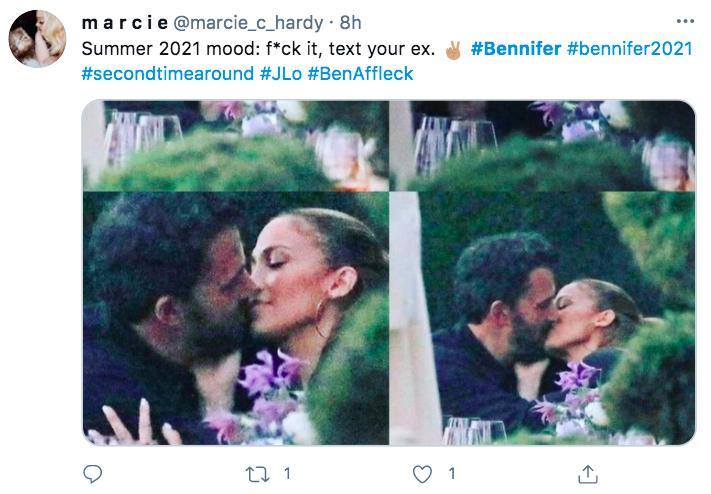Image resolution: width=711 pixels, height=494 pixels.
Task: Retweet this post using the arrows icon
Action: point(259,473)
